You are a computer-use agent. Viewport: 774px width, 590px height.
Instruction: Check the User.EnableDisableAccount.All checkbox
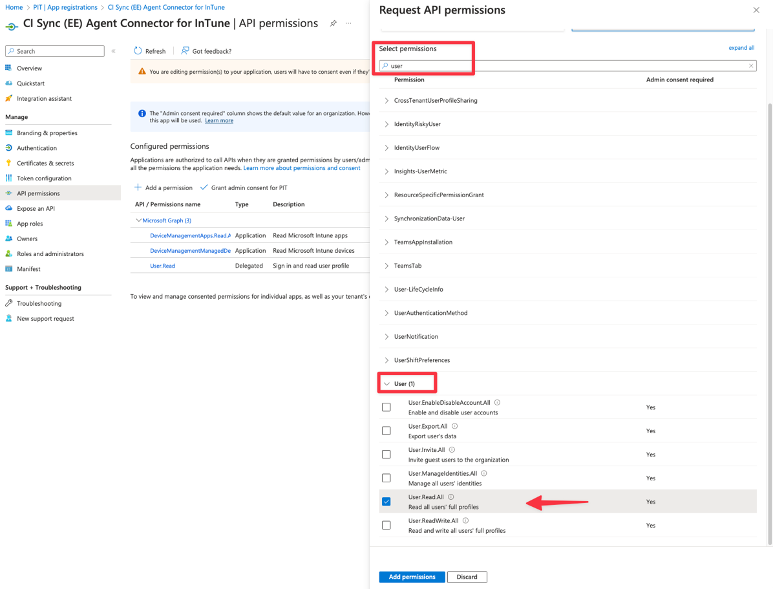click(x=387, y=407)
